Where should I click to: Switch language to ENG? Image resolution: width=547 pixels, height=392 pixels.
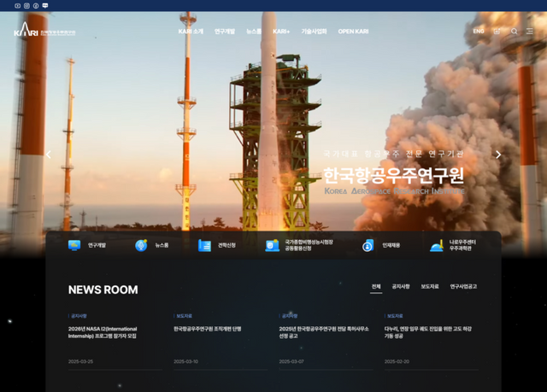tap(478, 32)
